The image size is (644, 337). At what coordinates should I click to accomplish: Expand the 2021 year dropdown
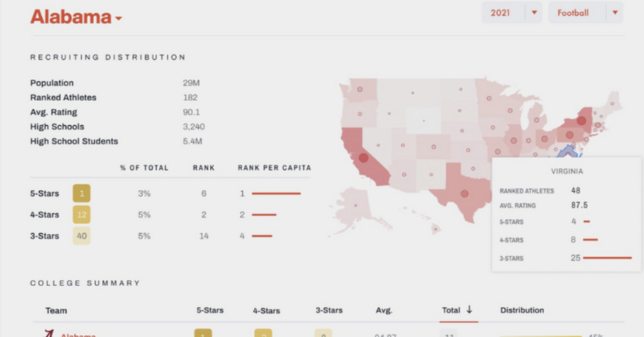click(x=534, y=13)
